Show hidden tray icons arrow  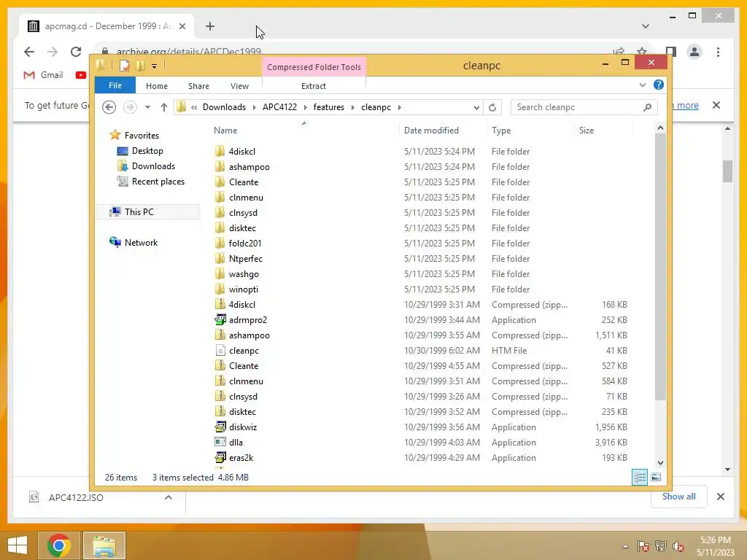tap(625, 546)
